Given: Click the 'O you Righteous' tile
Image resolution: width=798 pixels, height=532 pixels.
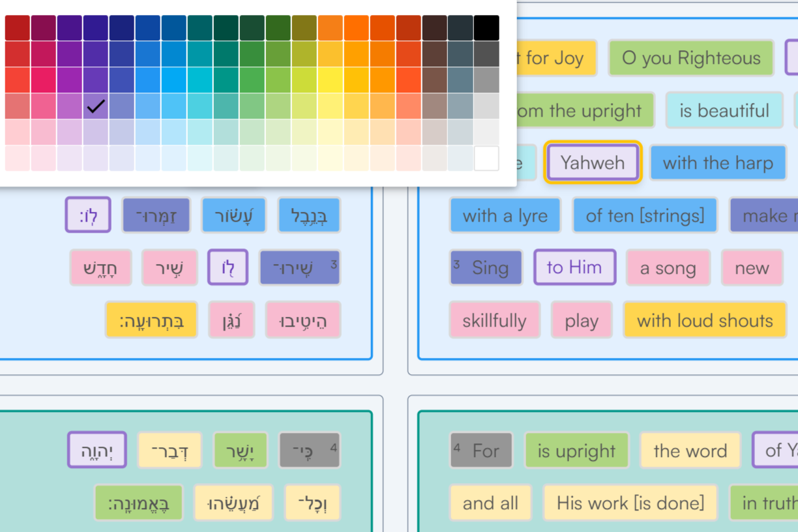Looking at the screenshot, I should point(690,57).
